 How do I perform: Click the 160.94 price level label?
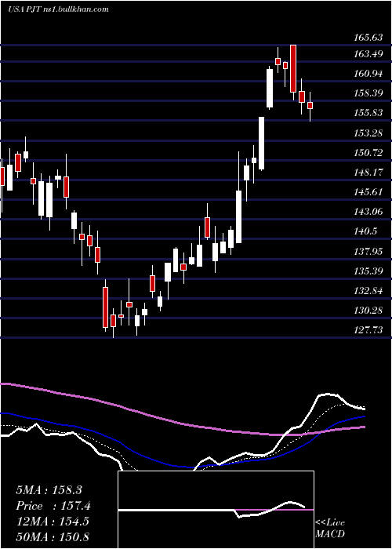368,73
